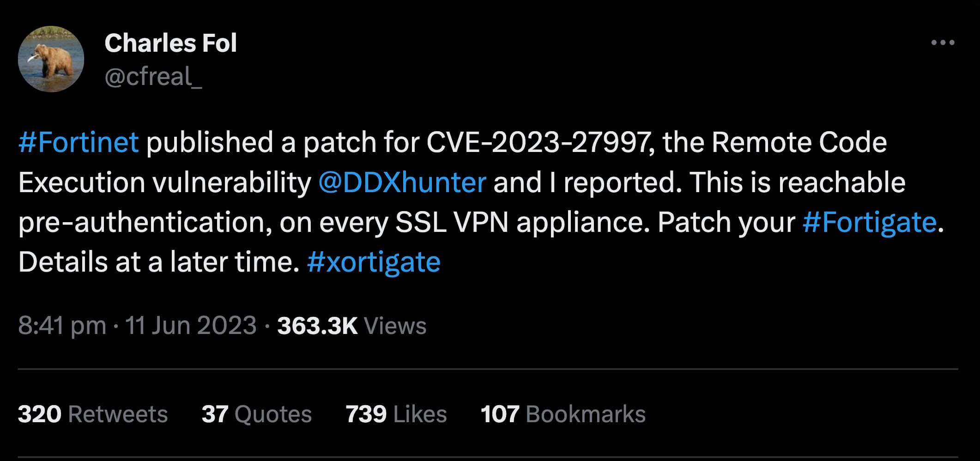Open the tweet options menu
This screenshot has height=461, width=980.
(x=943, y=42)
